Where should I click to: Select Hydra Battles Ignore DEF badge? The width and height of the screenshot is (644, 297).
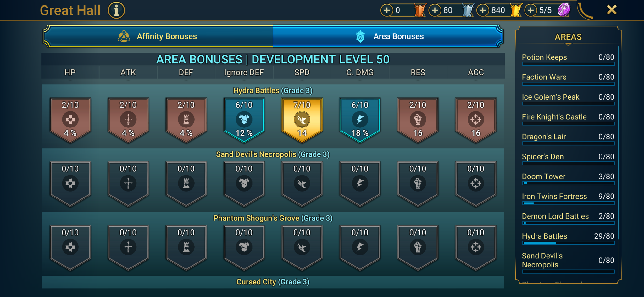(x=244, y=120)
